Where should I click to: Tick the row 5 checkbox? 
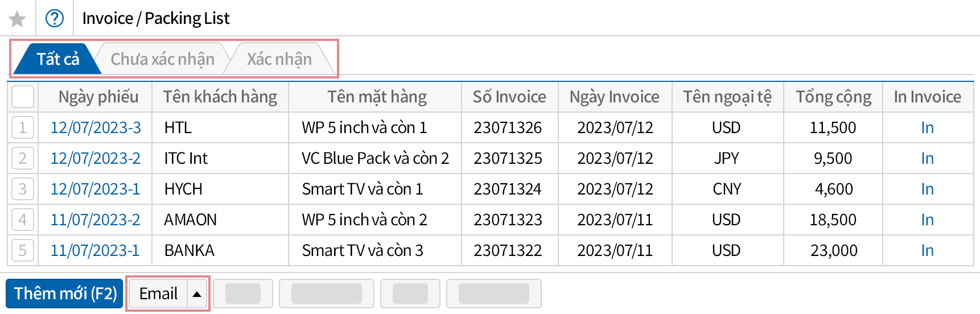23,250
